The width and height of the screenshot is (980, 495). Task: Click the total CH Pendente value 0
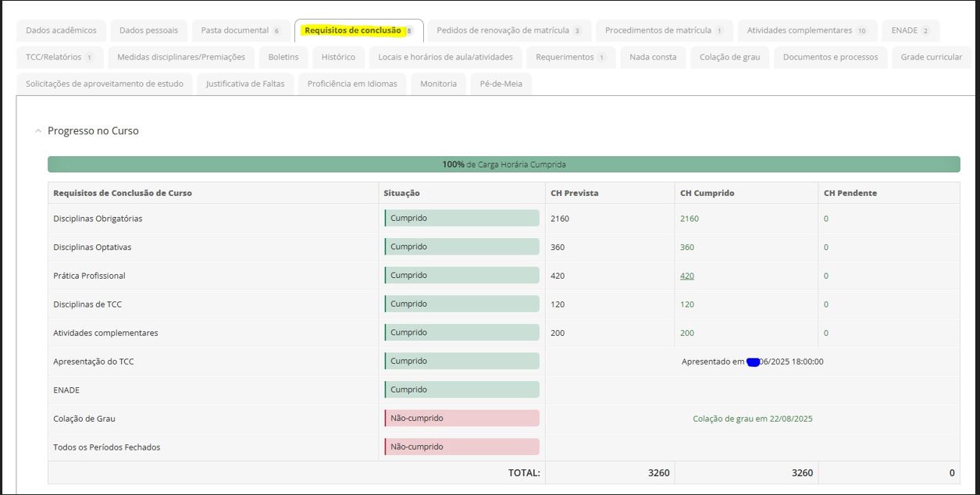(952, 472)
